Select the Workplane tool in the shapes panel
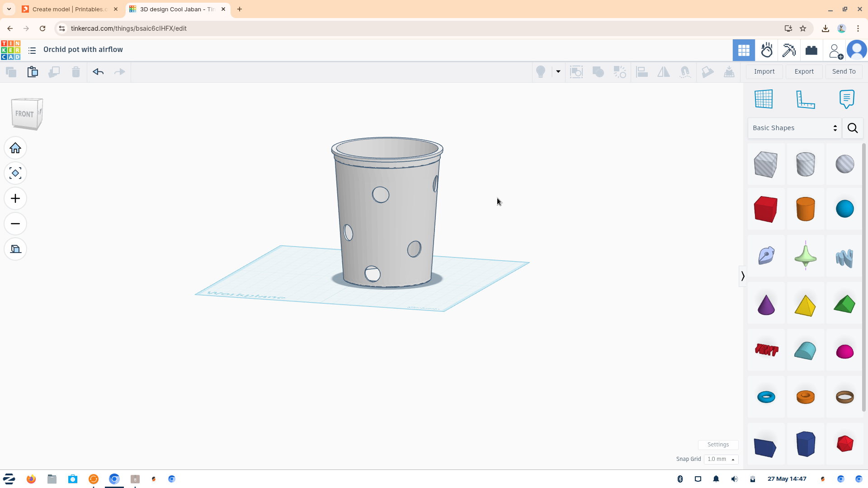Viewport: 868px width, 488px height. click(x=764, y=99)
